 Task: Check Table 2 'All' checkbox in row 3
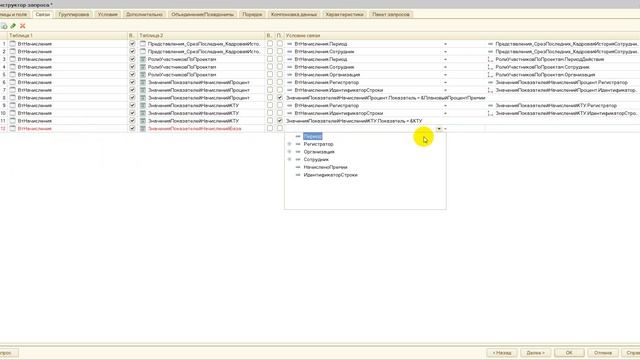point(270,59)
